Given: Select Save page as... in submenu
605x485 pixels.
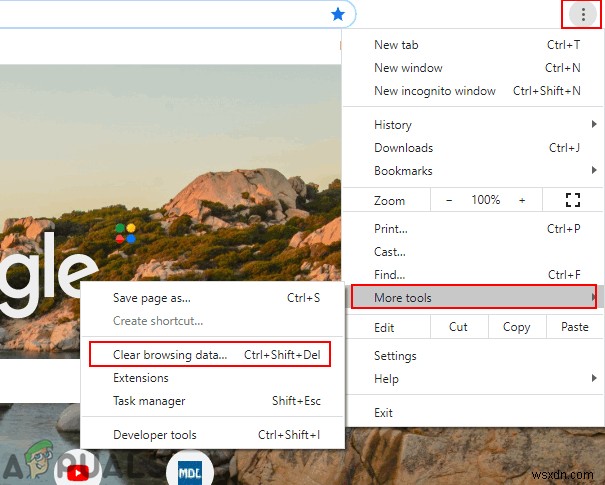Looking at the screenshot, I should point(212,298).
